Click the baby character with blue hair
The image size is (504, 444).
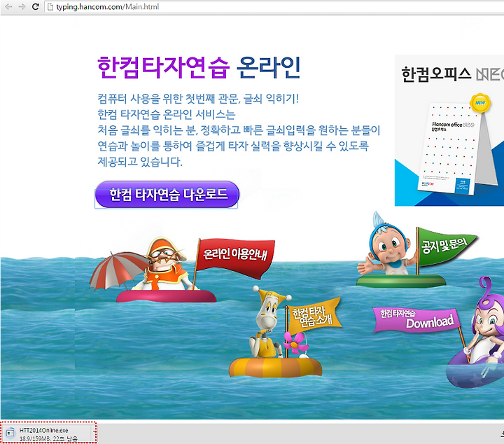point(388,246)
